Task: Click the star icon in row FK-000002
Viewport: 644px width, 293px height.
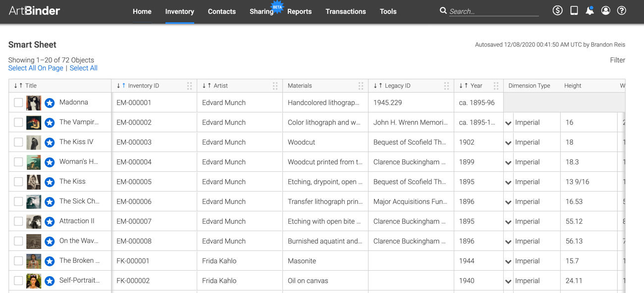Action: 50,281
